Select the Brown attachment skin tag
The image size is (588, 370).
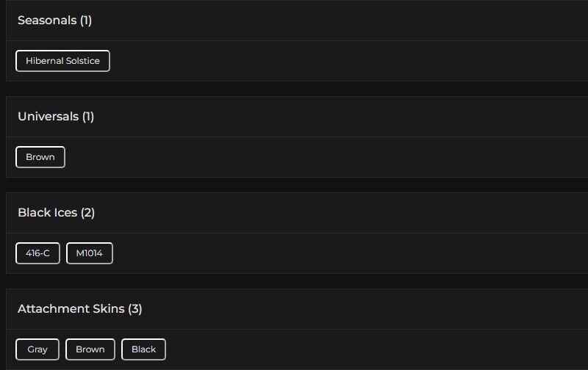[x=90, y=349]
